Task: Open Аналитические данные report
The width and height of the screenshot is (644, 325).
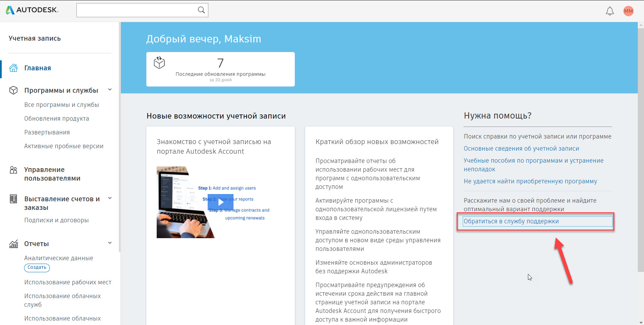Action: pos(59,258)
